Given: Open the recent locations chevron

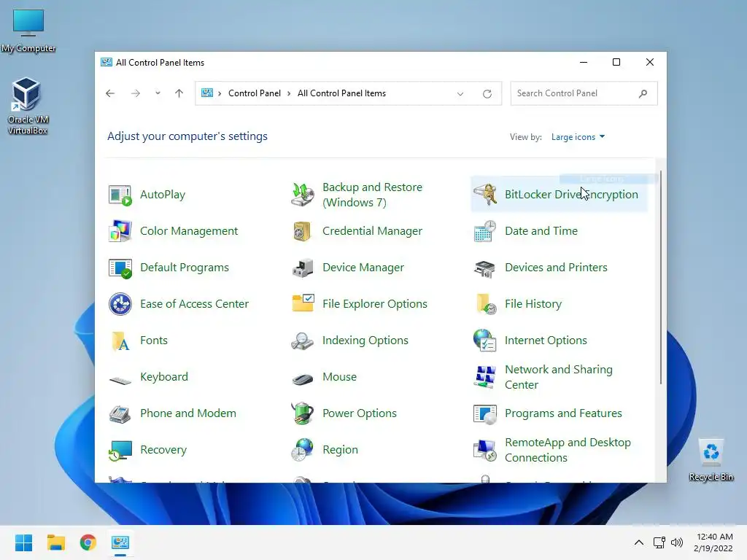Looking at the screenshot, I should tap(158, 93).
